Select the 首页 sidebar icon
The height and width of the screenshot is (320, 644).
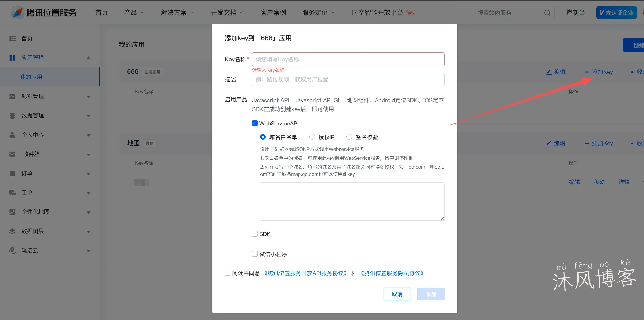pyautogui.click(x=12, y=38)
